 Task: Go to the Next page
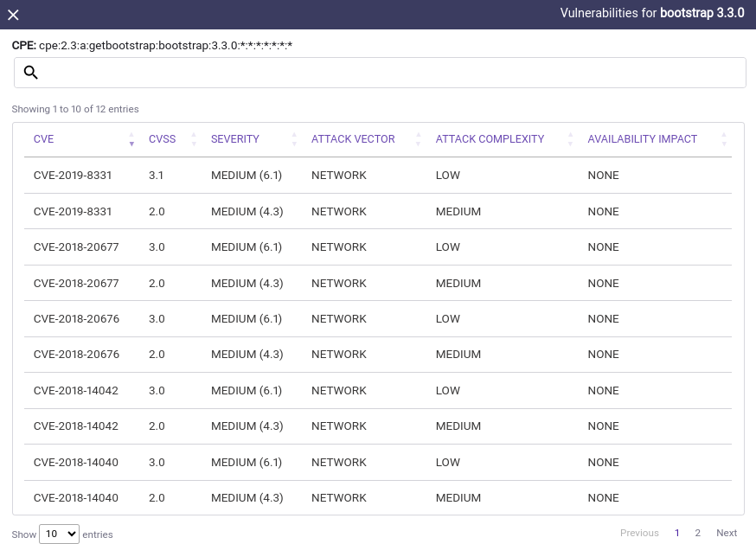727,533
